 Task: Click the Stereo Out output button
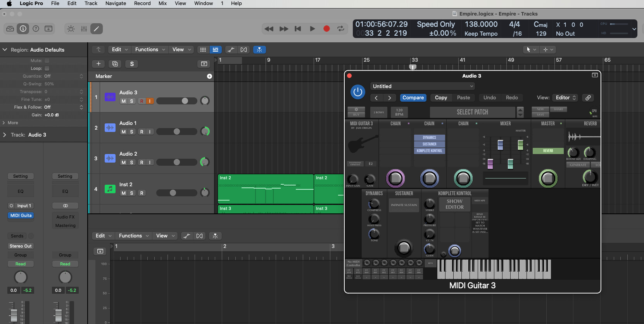tap(21, 246)
